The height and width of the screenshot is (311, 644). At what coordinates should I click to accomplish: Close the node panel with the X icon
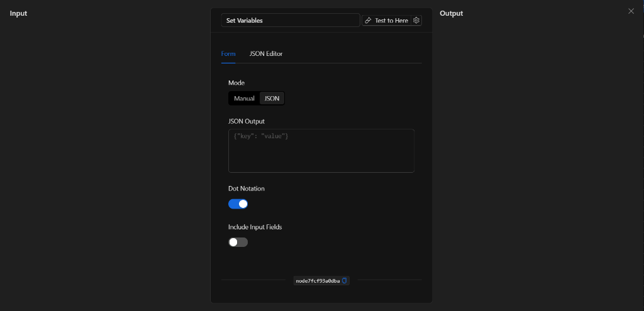[x=631, y=11]
